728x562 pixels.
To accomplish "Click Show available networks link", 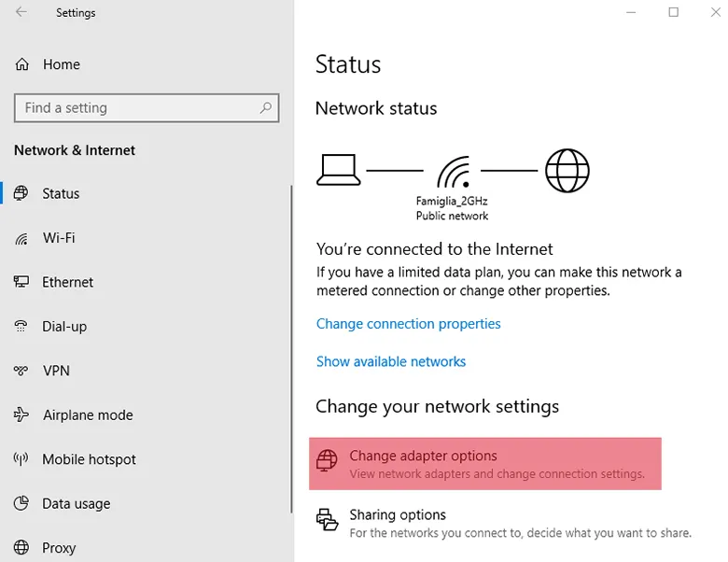I will pyautogui.click(x=390, y=361).
